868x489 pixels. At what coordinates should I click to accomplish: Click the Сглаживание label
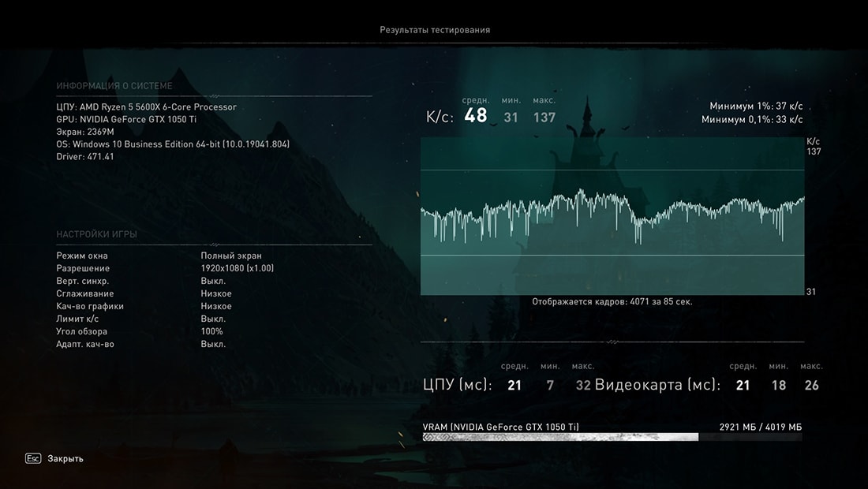coord(84,293)
